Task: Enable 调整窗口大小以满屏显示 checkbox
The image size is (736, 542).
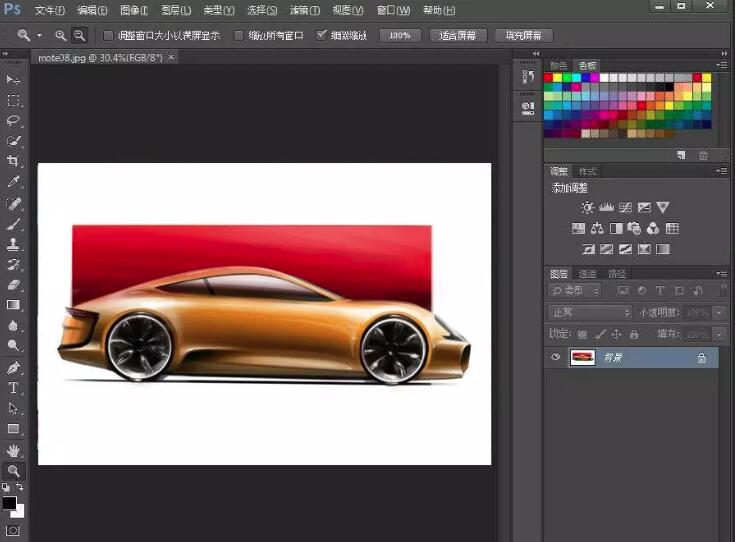Action: 109,35
